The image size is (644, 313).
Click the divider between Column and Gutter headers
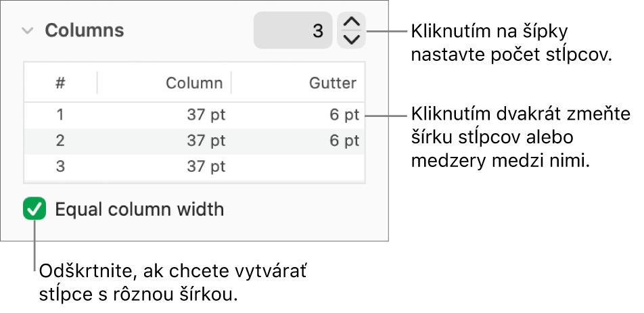click(x=231, y=83)
